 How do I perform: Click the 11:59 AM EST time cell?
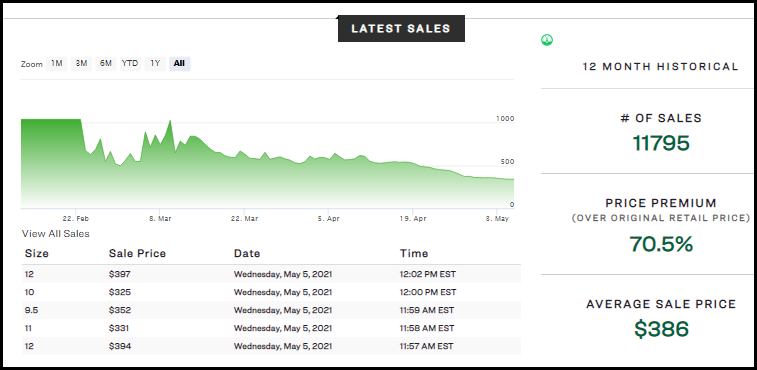point(427,310)
